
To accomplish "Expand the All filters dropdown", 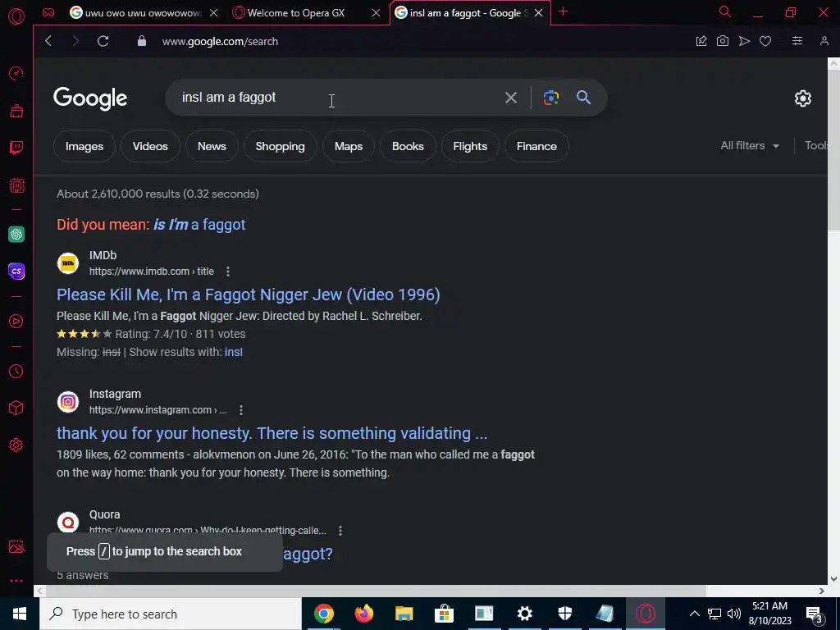I will tap(750, 146).
